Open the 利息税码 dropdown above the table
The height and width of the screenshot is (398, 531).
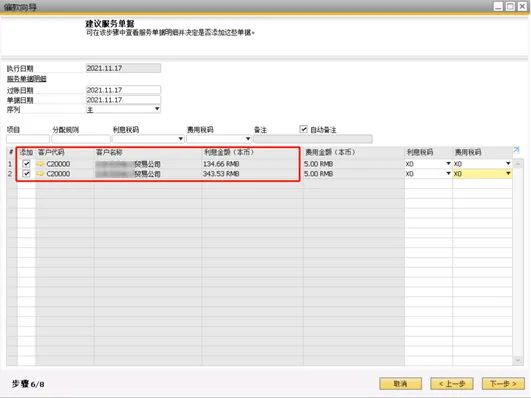click(180, 139)
